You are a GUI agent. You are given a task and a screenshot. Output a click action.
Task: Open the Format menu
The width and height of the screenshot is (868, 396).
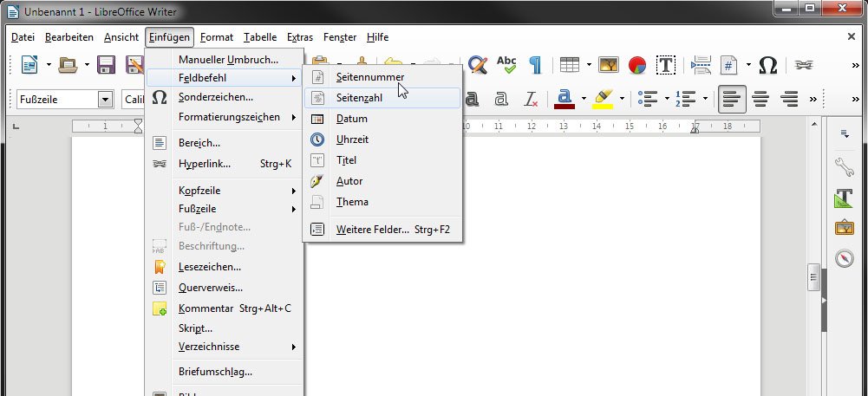pos(217,37)
